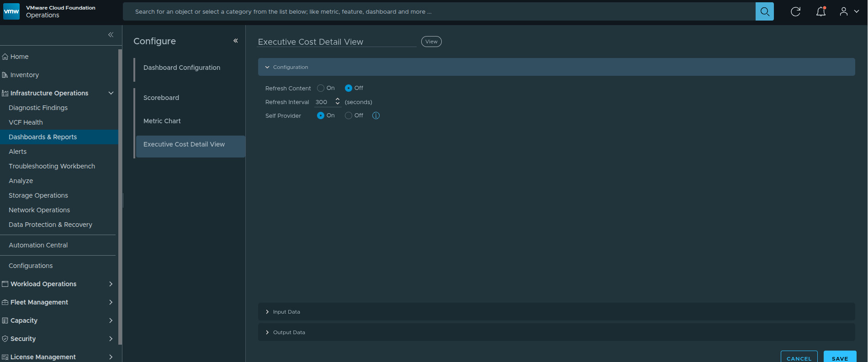Image resolution: width=868 pixels, height=362 pixels.
Task: Collapse the Configuration section
Action: coord(556,67)
